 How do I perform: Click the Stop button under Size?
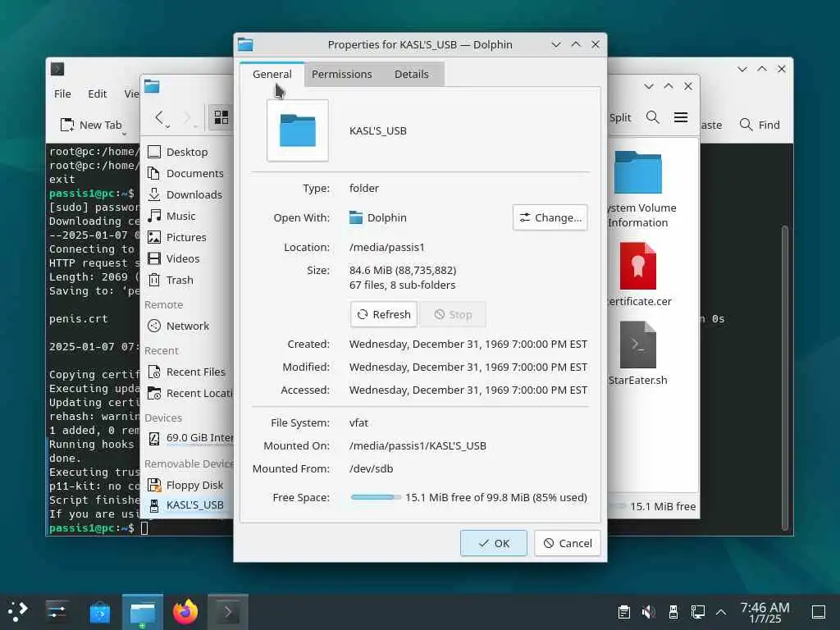pyautogui.click(x=453, y=314)
